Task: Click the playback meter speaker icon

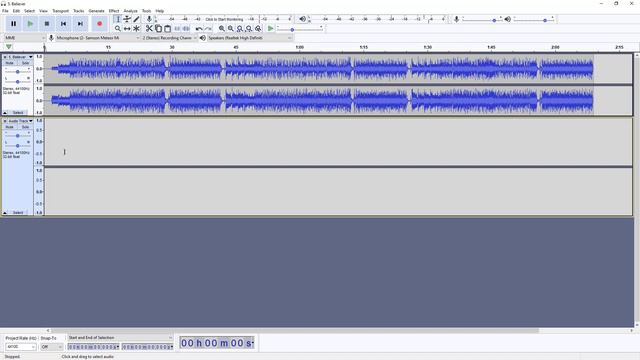Action: [x=302, y=19]
